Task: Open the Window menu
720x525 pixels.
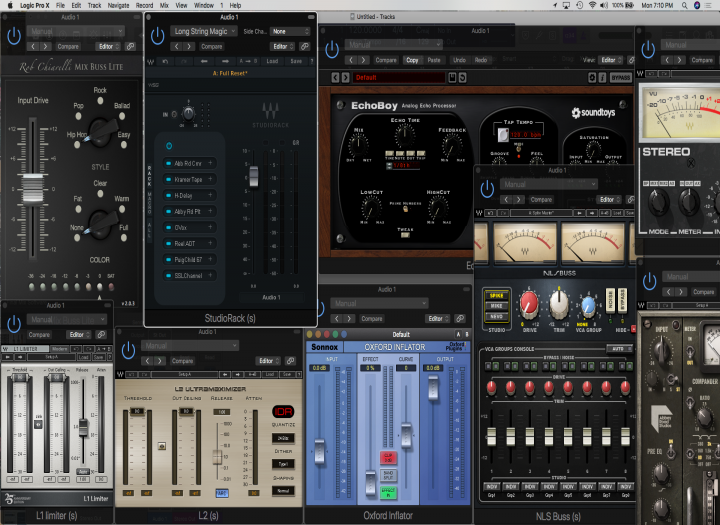Action: (x=203, y=6)
